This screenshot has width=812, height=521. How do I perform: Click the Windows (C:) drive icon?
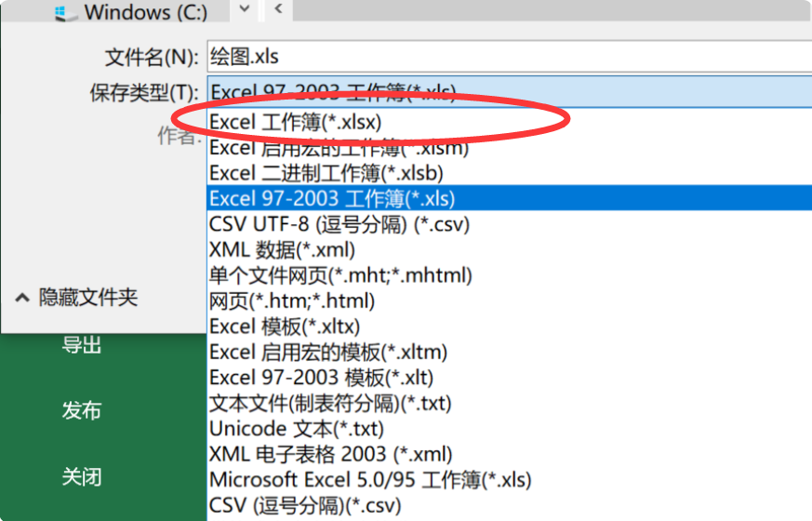[66, 13]
